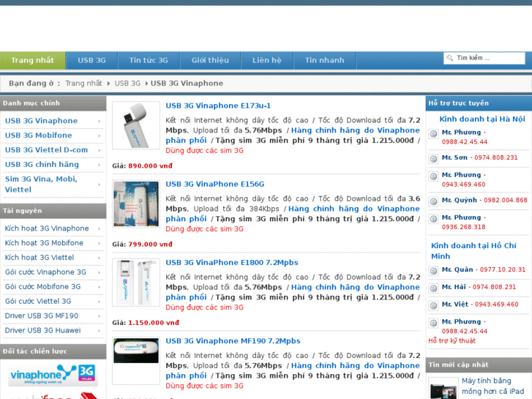The image size is (532, 399).
Task: Click arrow next to USB 3G Vinaphone
Action: click(99, 122)
